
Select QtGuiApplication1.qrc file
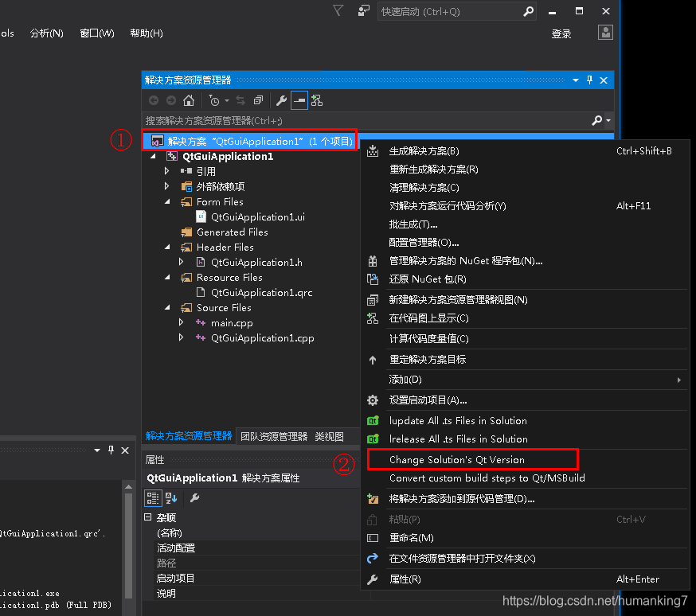[x=261, y=293]
